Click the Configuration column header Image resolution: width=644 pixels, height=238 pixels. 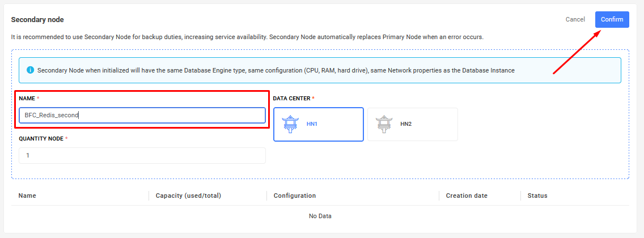tap(294, 195)
